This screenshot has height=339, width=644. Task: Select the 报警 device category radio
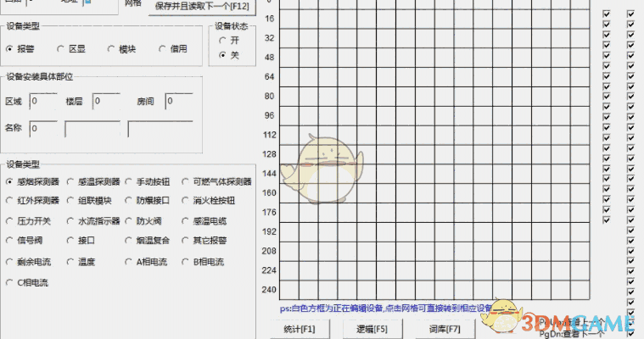click(20, 49)
